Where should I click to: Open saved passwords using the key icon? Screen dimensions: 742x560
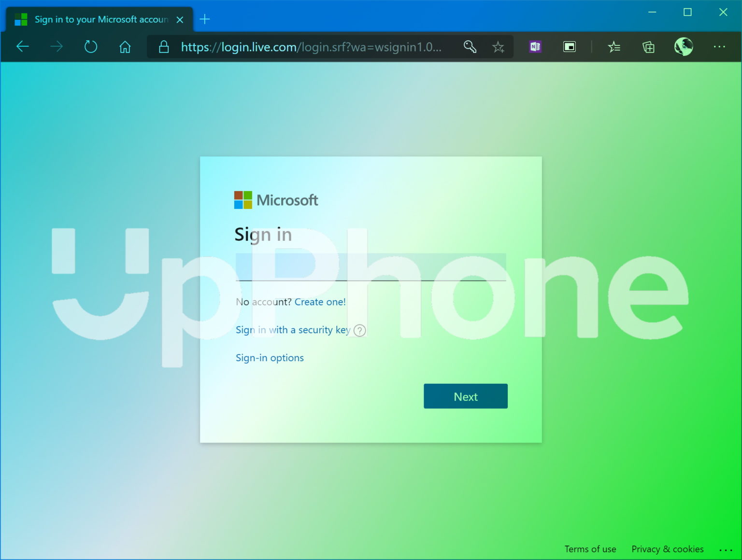[470, 46]
